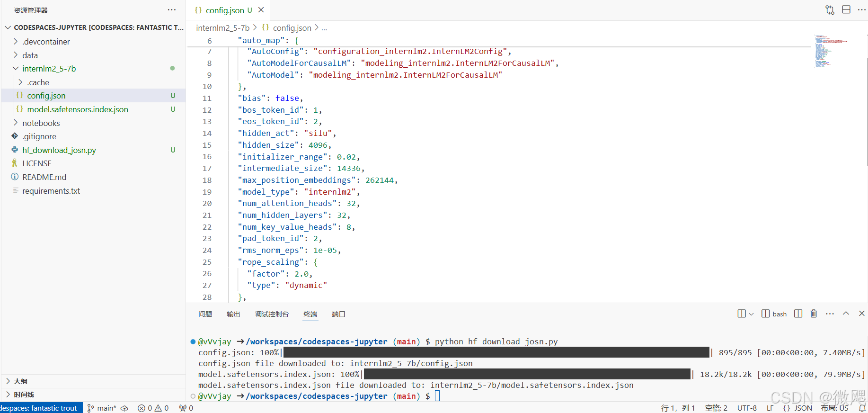Expand the .cache folder
868x413 pixels.
94,82
